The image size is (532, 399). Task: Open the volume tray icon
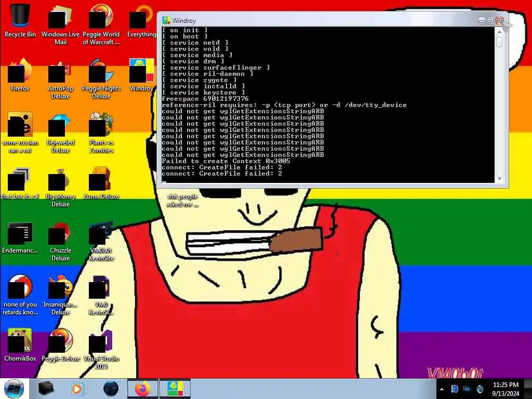tap(480, 389)
